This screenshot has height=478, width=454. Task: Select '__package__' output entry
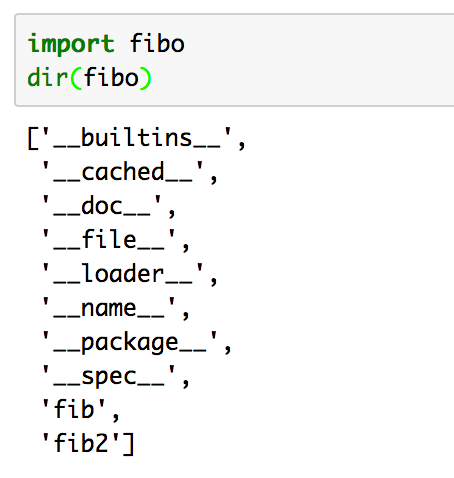129,343
